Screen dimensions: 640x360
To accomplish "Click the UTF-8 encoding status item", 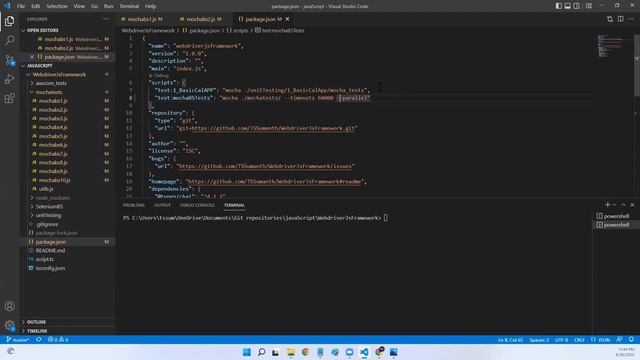I will (561, 340).
